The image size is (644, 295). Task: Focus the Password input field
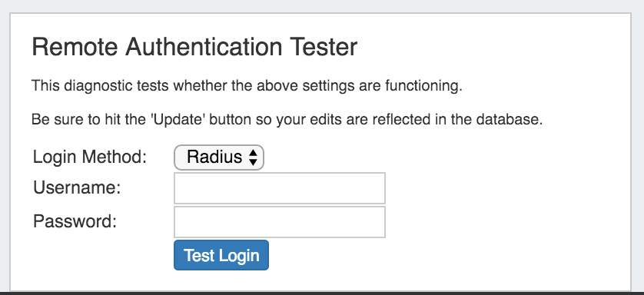[x=280, y=222]
